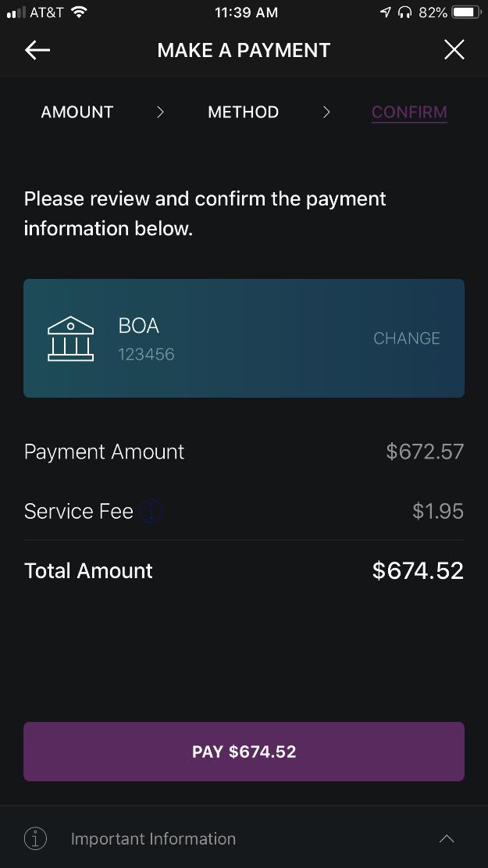Viewport: 488px width, 868px height.
Task: Tap the back arrow icon
Action: click(37, 51)
